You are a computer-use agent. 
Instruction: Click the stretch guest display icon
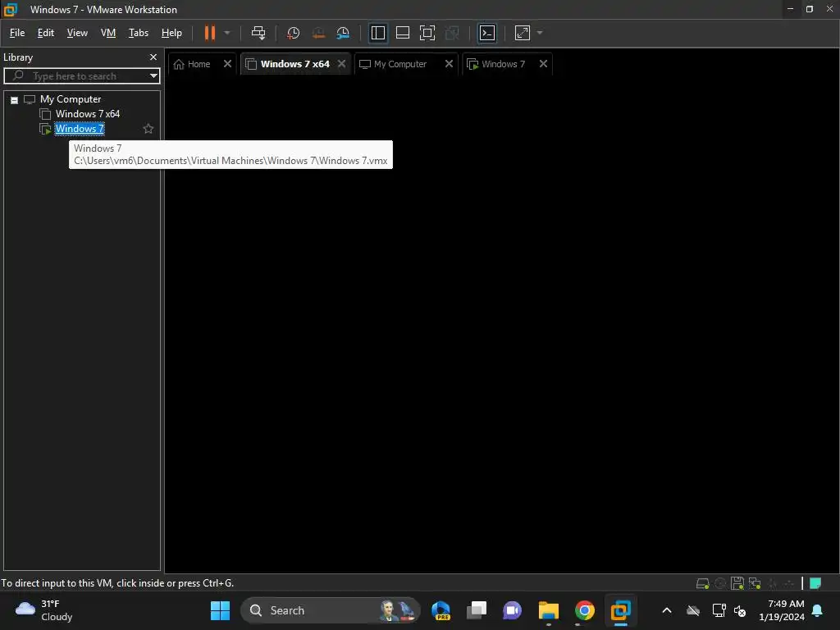point(523,33)
